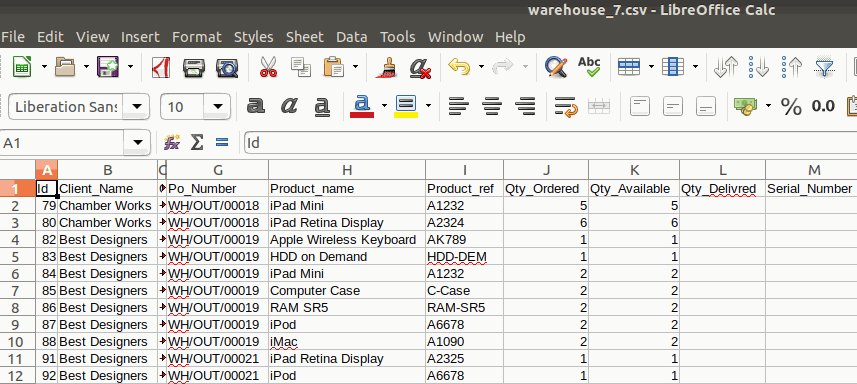Undo the last action
This screenshot has width=857, height=384.
pos(459,67)
